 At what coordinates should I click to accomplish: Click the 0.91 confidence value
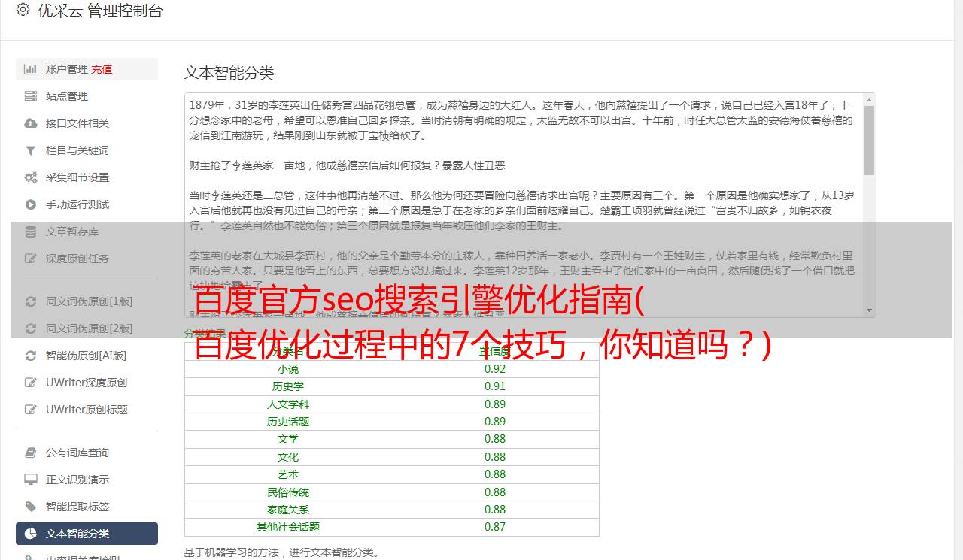tap(495, 386)
